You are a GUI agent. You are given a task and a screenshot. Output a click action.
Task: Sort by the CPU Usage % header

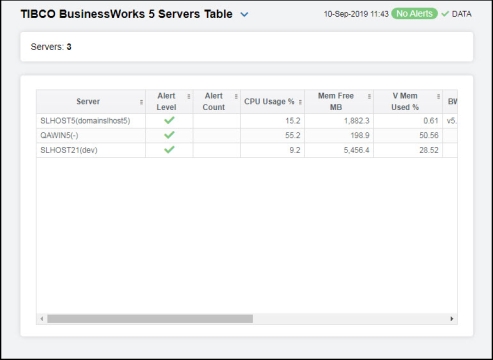click(269, 102)
